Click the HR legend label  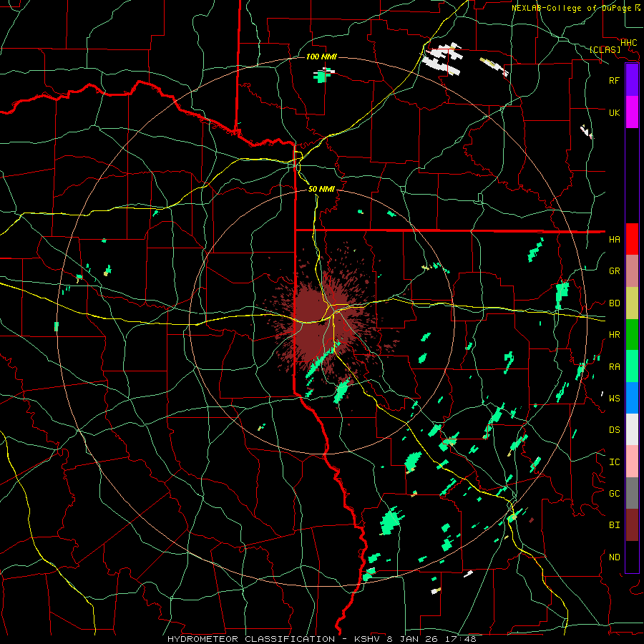coord(614,335)
